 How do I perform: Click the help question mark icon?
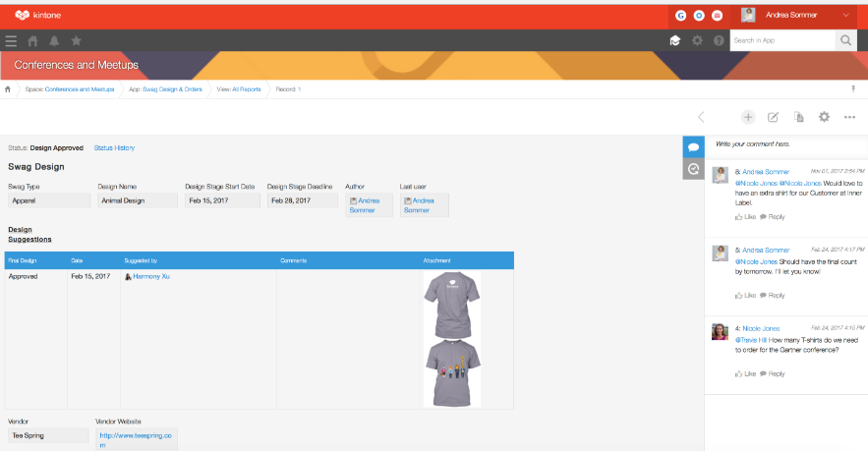pyautogui.click(x=719, y=40)
